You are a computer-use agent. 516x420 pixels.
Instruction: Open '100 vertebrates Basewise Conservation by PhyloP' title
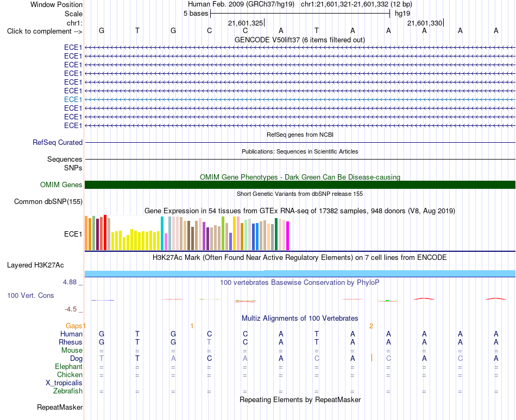(300, 283)
